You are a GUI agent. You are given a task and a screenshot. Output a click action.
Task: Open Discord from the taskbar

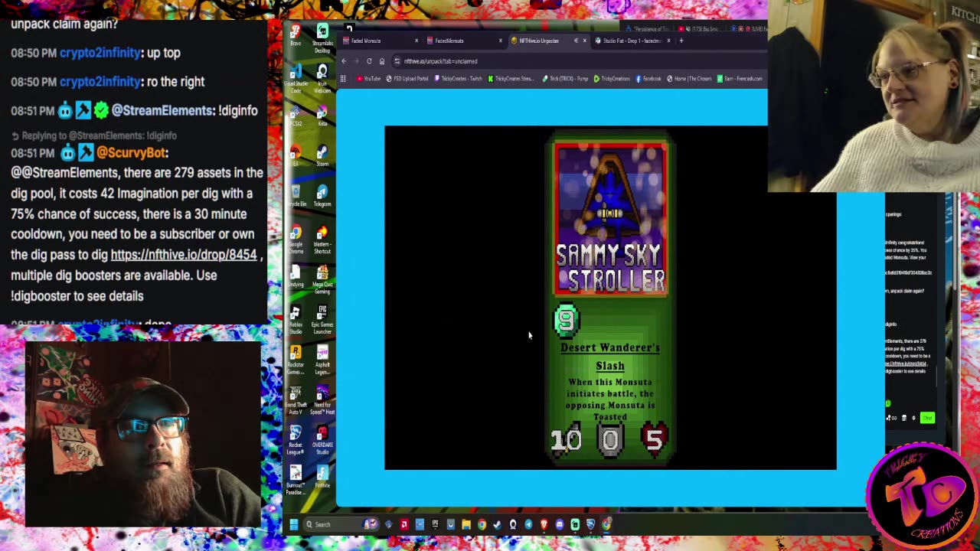point(560,524)
